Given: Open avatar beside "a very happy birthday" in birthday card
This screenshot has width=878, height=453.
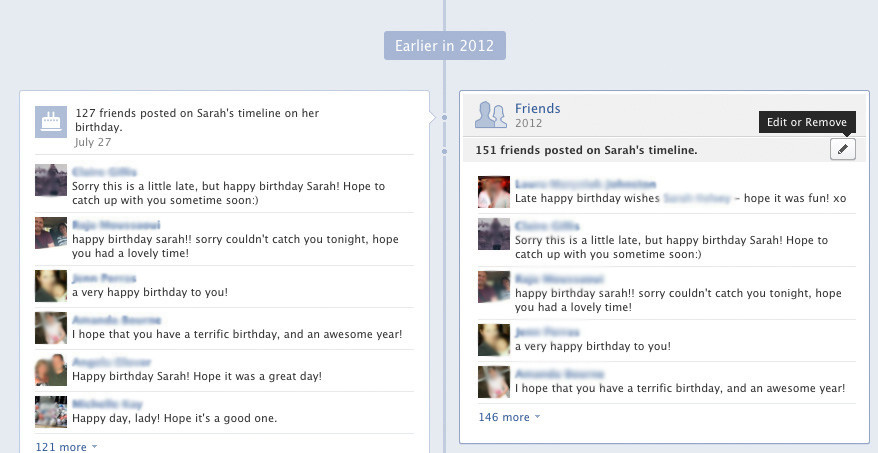Looking at the screenshot, I should pos(51,286).
